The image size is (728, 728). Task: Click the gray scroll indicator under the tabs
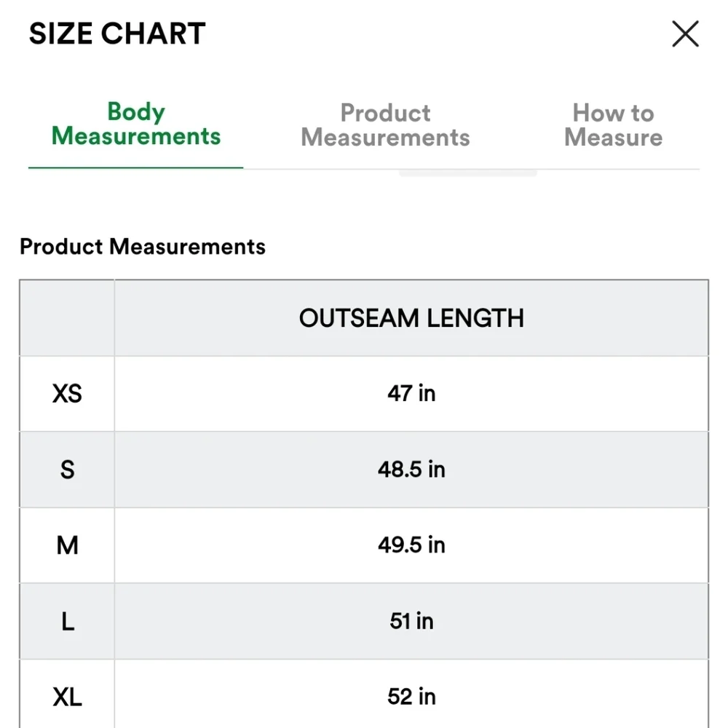click(468, 173)
